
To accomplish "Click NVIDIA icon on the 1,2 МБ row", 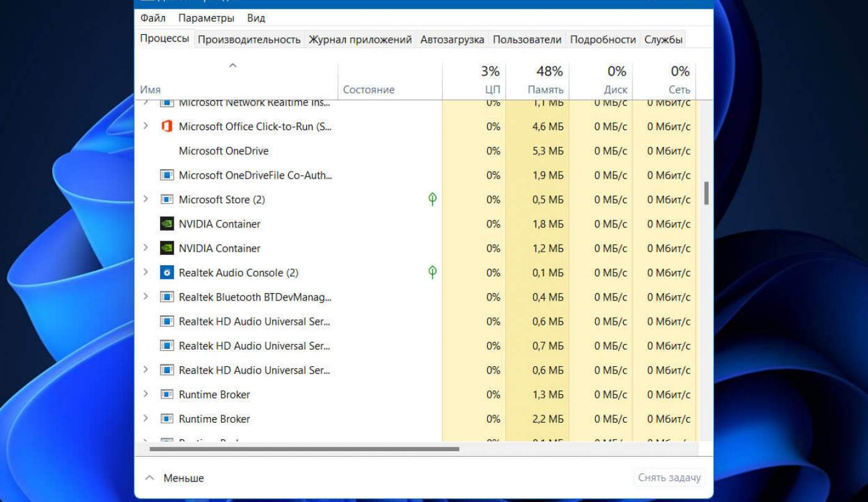I will point(166,249).
